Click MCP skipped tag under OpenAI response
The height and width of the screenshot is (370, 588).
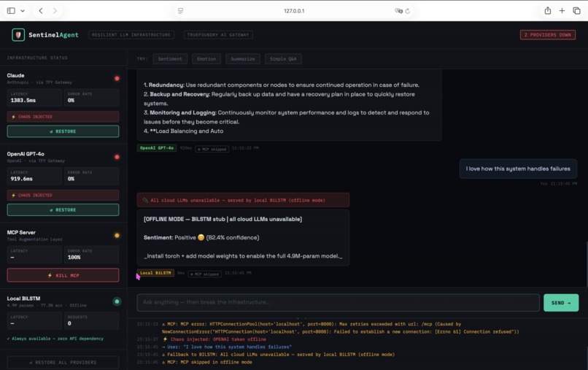(212, 149)
